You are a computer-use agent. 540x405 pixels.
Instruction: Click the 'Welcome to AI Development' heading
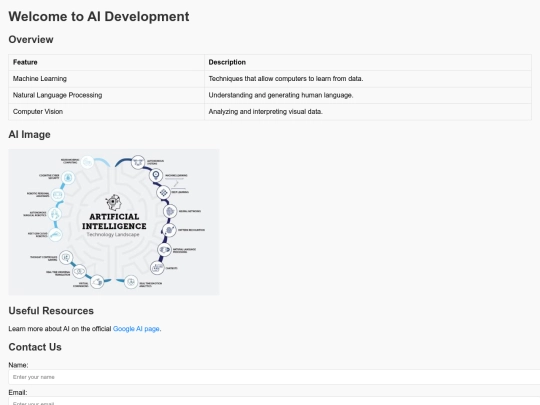coord(99,17)
